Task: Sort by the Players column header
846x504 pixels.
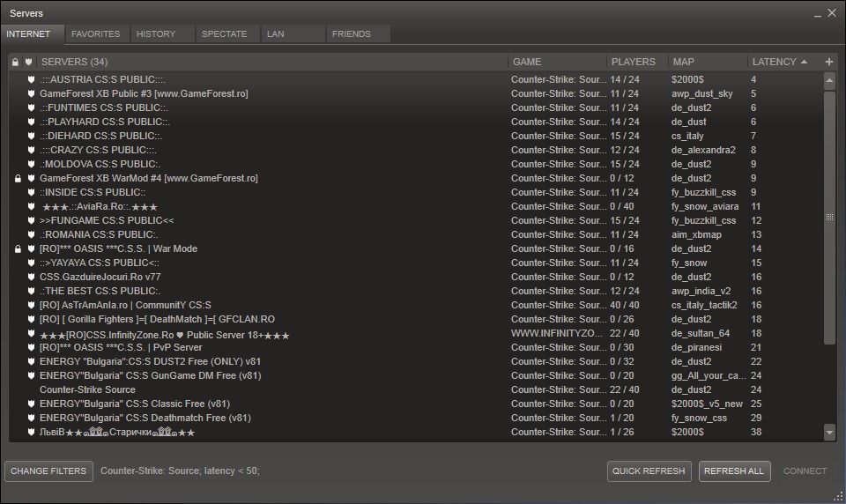Action: (x=636, y=62)
